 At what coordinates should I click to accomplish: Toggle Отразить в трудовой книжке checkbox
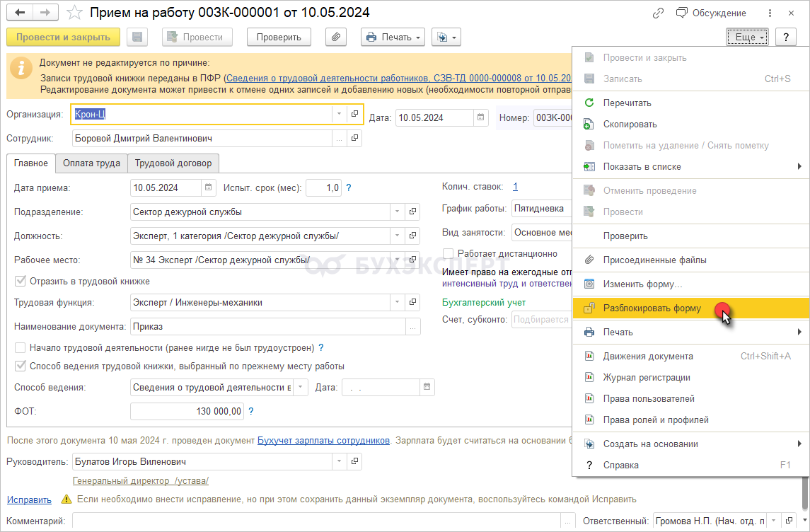[x=21, y=281]
